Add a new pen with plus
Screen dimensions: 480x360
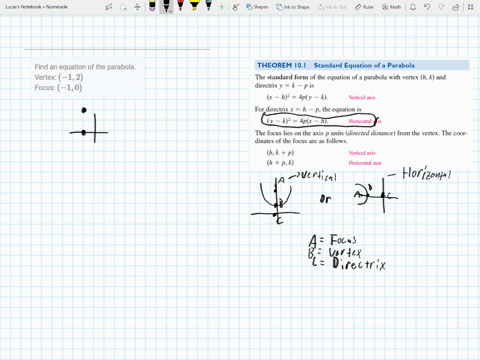pyautogui.click(x=221, y=7)
